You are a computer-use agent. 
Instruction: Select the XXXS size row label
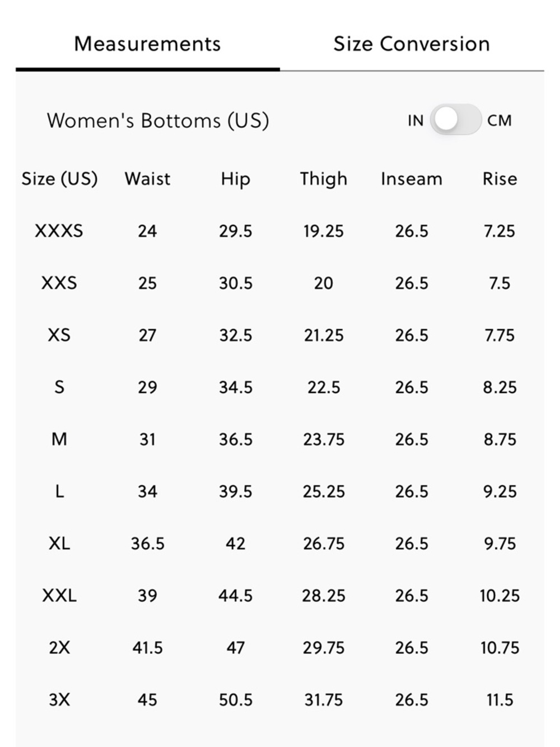pos(59,231)
